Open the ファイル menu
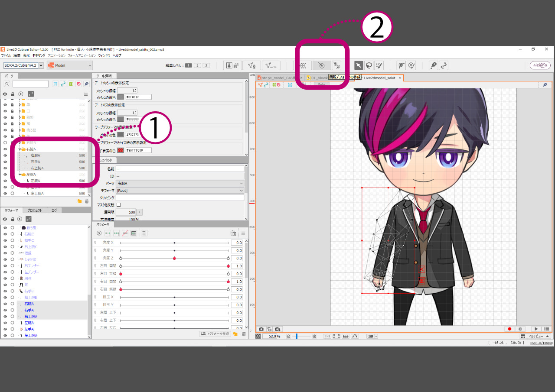Viewport: 555px width, 392px height. click(6, 56)
